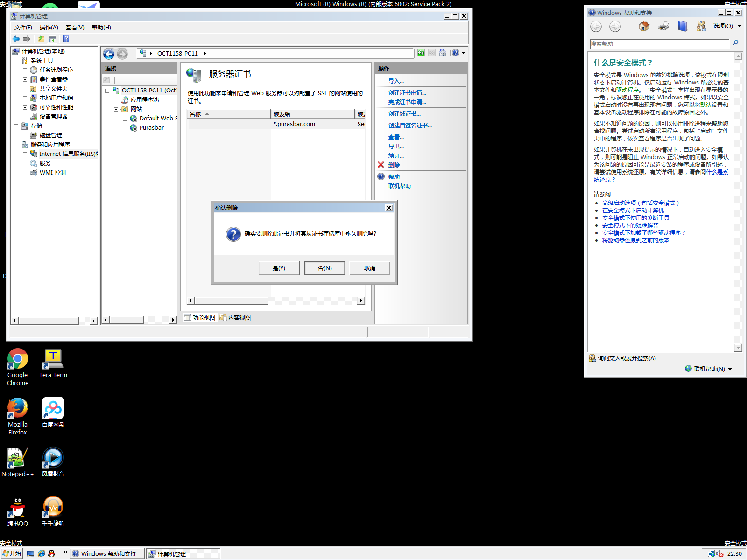
Task: Select *.purasbar.com certificate row
Action: coord(294,124)
